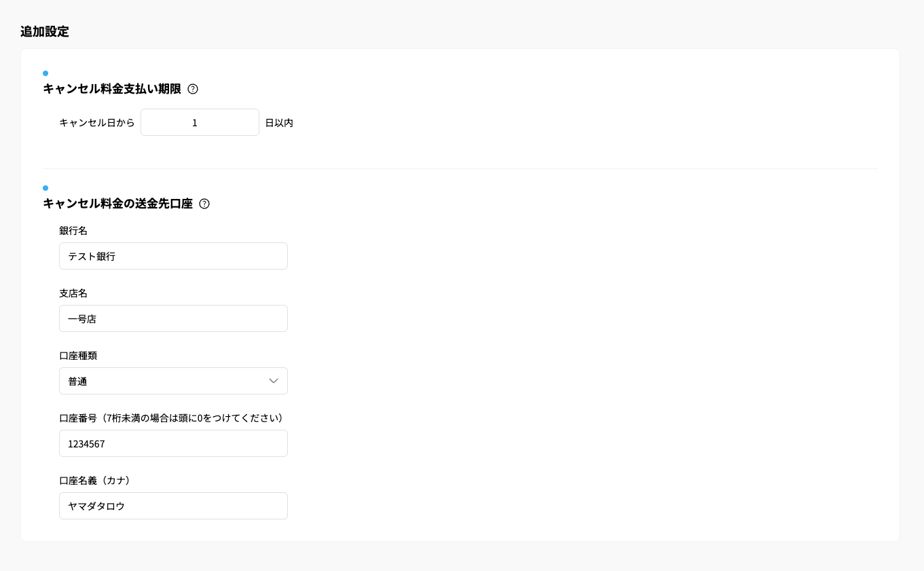Click the chevron arrow in 口座種類 field

(x=274, y=381)
